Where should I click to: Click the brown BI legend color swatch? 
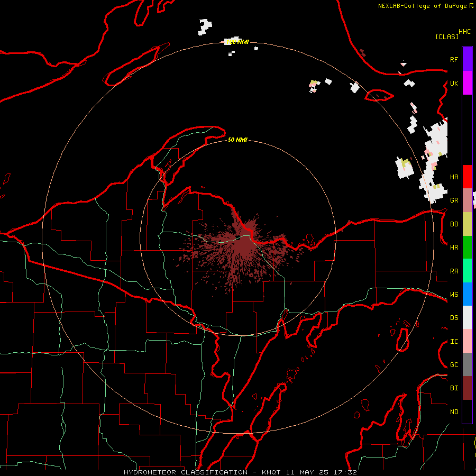pyautogui.click(x=467, y=388)
